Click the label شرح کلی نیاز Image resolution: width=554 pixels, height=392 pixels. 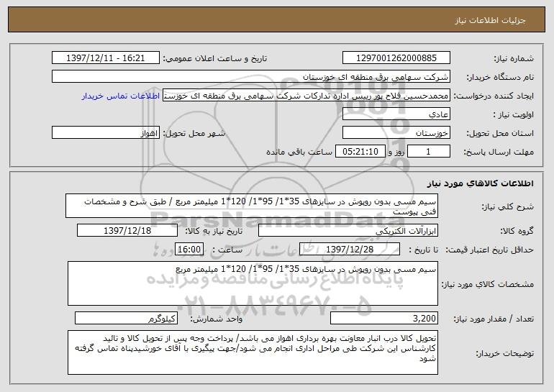click(x=508, y=206)
